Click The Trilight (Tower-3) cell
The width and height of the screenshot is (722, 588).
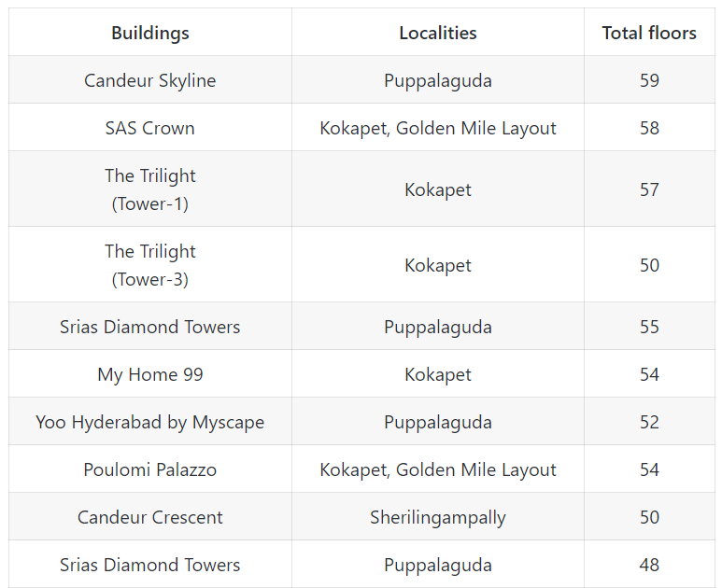click(149, 265)
